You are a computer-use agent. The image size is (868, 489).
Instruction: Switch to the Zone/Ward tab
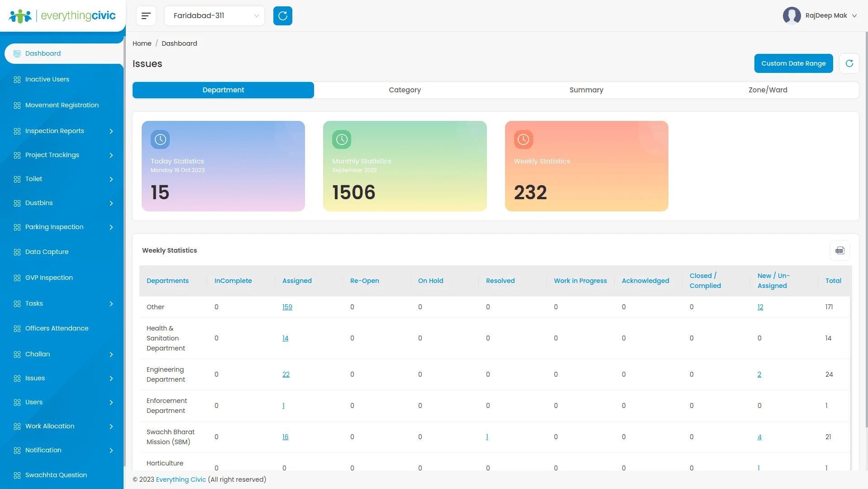pos(768,90)
